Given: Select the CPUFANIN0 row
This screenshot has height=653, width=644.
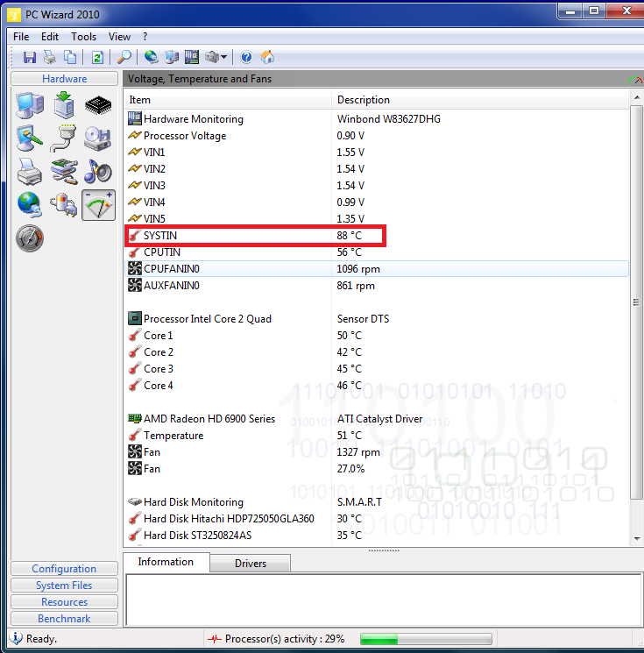Looking at the screenshot, I should click(377, 268).
